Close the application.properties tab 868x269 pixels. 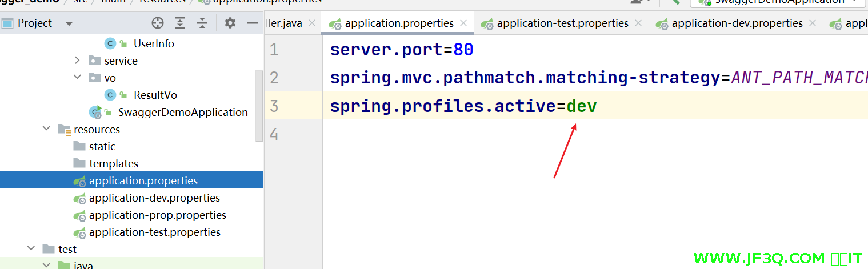463,23
